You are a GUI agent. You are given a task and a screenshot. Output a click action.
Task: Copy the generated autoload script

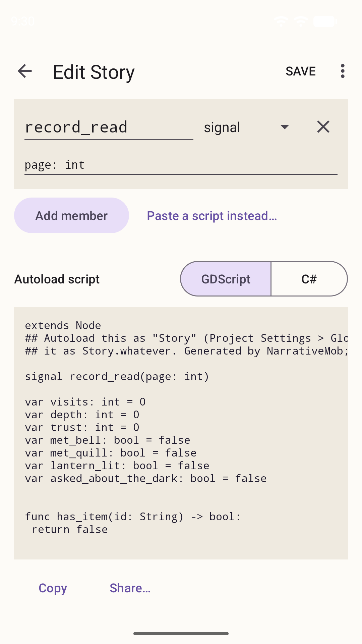coord(53,588)
